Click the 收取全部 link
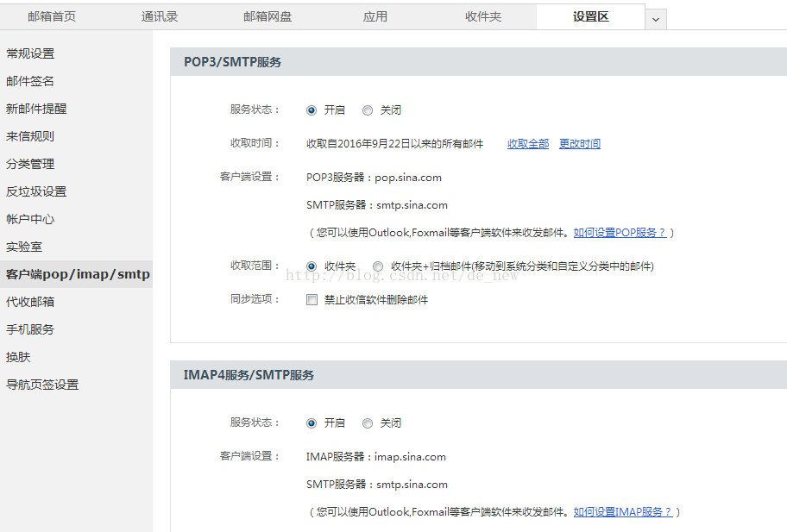This screenshot has width=787, height=532. [528, 144]
